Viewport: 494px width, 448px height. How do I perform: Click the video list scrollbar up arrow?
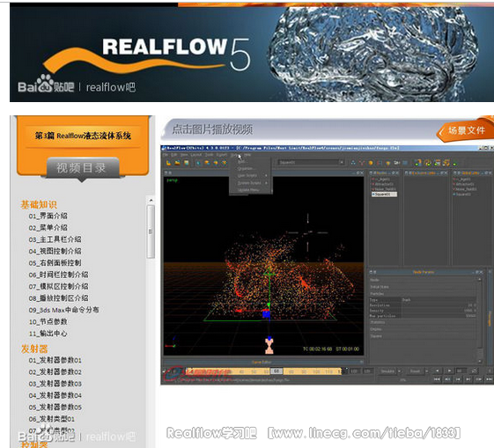pos(151,200)
